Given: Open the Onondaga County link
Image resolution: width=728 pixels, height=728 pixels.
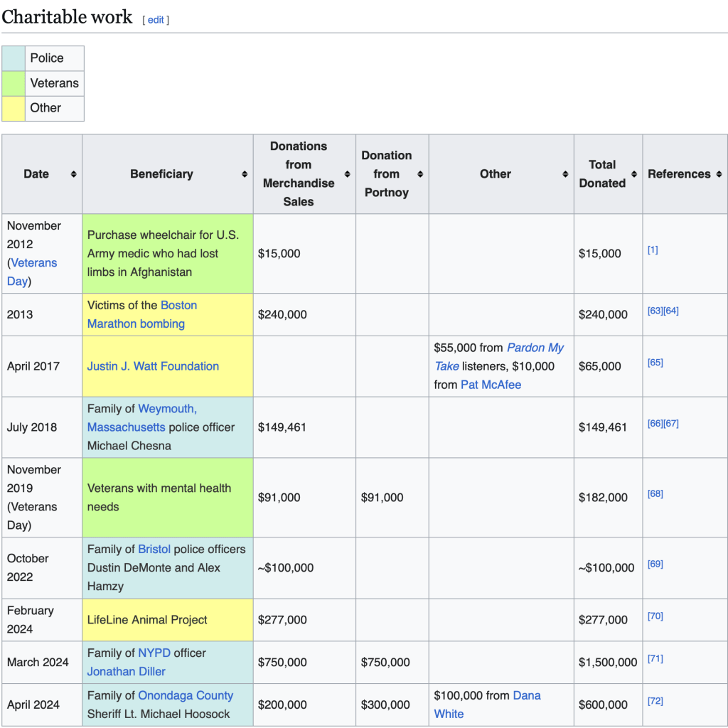Looking at the screenshot, I should (186, 695).
